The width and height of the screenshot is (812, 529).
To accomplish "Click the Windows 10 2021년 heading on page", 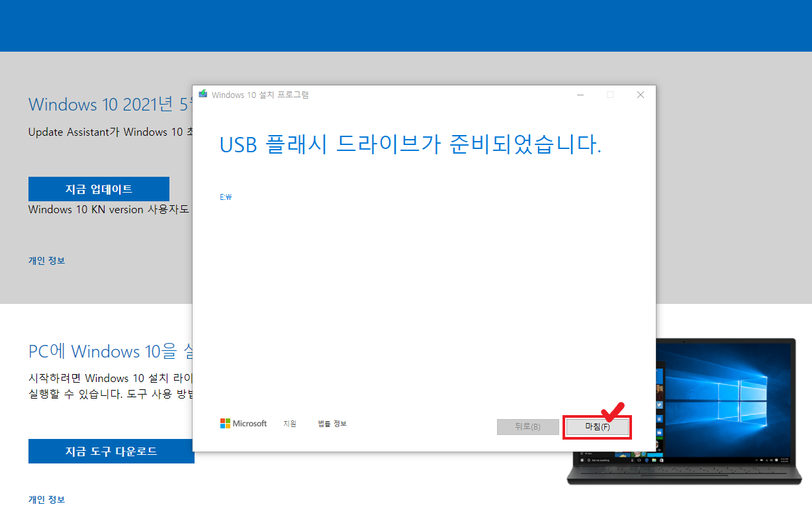I will 111,104.
